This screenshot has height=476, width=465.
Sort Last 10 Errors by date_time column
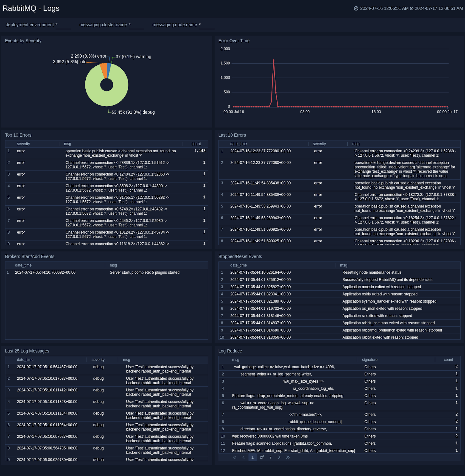(x=239, y=144)
